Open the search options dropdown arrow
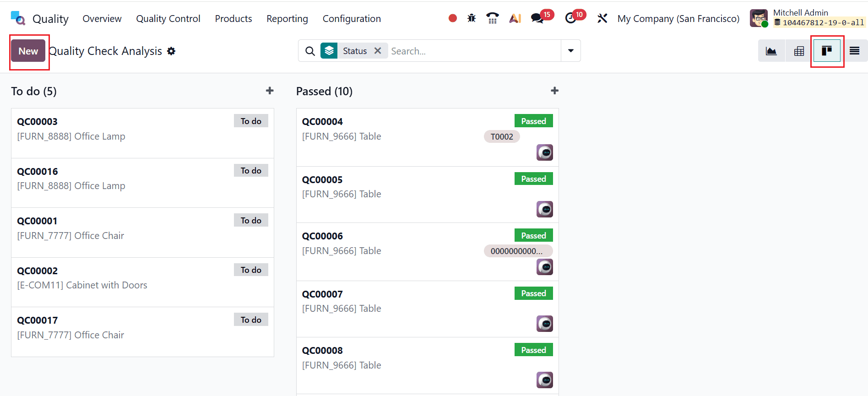Image resolution: width=868 pixels, height=396 pixels. (x=570, y=51)
